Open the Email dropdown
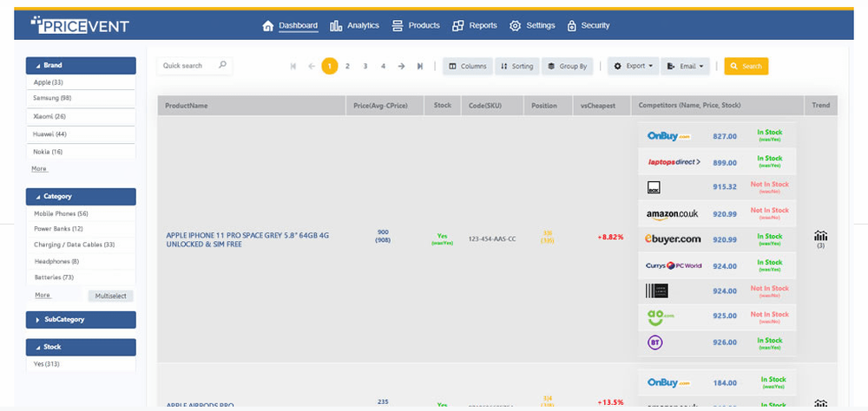The width and height of the screenshot is (868, 411). (x=686, y=67)
